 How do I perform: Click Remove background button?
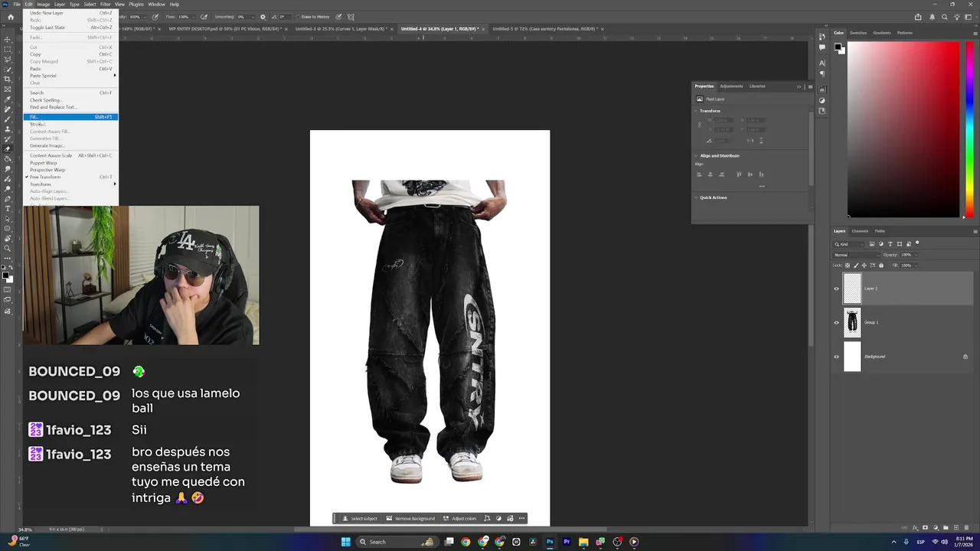click(x=410, y=519)
